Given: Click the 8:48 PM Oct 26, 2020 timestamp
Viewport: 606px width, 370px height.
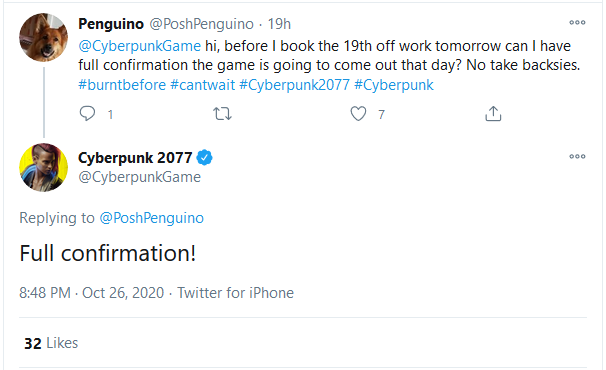Looking at the screenshot, I should point(92,293).
